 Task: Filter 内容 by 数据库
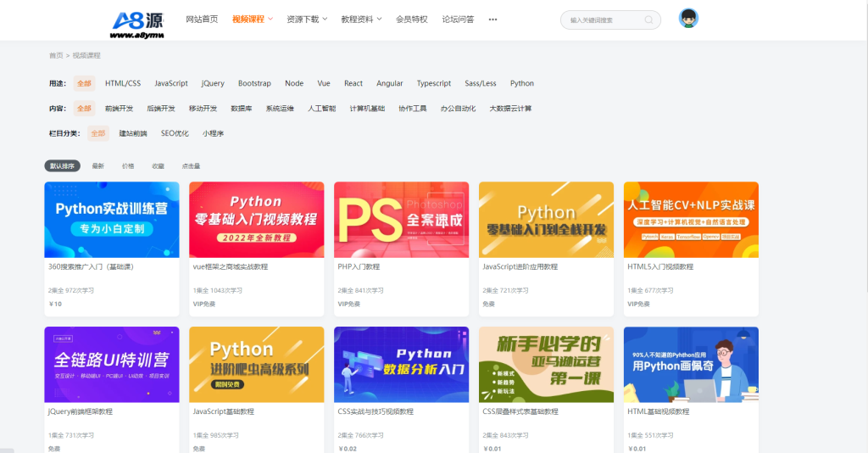242,109
